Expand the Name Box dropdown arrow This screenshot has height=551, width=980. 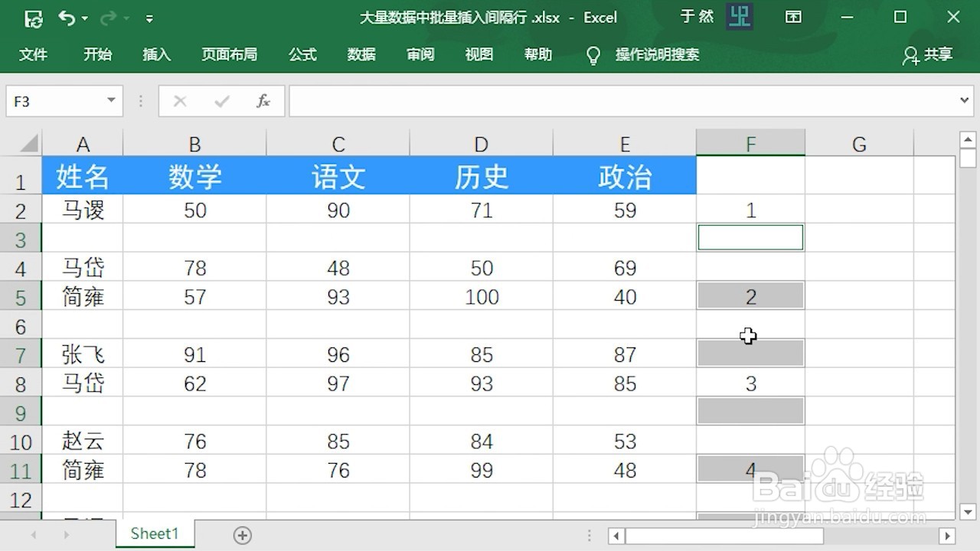pyautogui.click(x=112, y=101)
